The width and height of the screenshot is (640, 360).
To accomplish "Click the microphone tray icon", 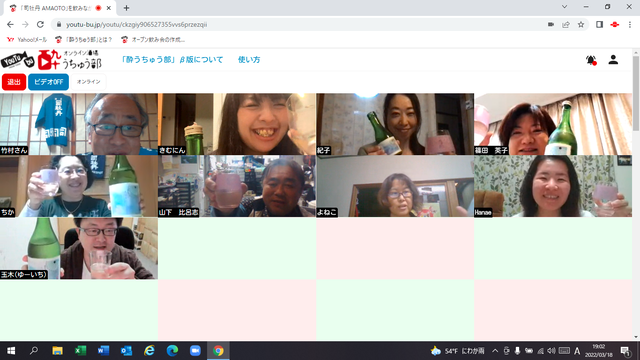I will (x=517, y=351).
